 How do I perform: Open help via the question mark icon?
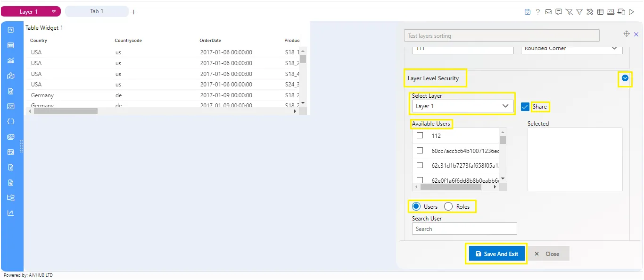(x=538, y=12)
